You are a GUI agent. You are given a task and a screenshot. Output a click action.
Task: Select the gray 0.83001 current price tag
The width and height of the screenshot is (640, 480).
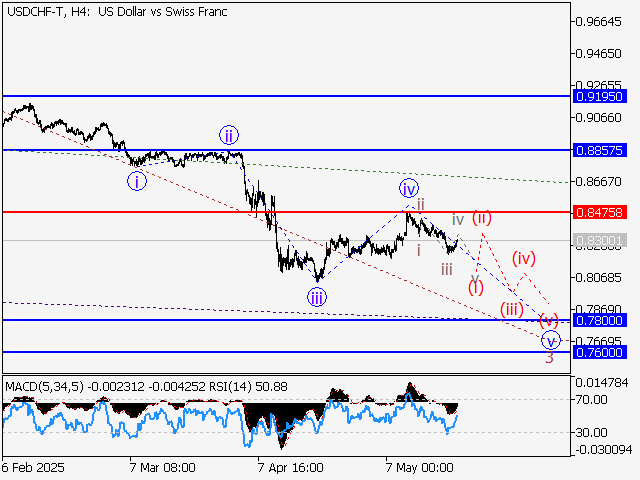(x=600, y=241)
